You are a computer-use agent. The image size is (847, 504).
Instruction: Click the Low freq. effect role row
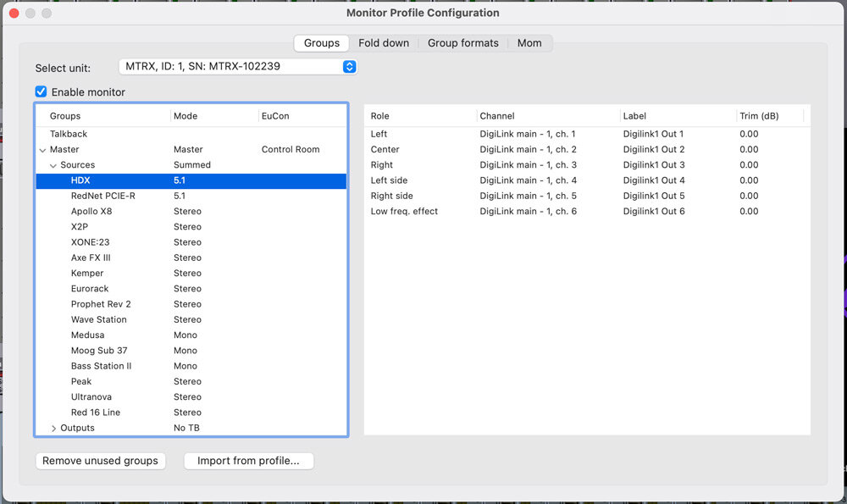coord(587,211)
